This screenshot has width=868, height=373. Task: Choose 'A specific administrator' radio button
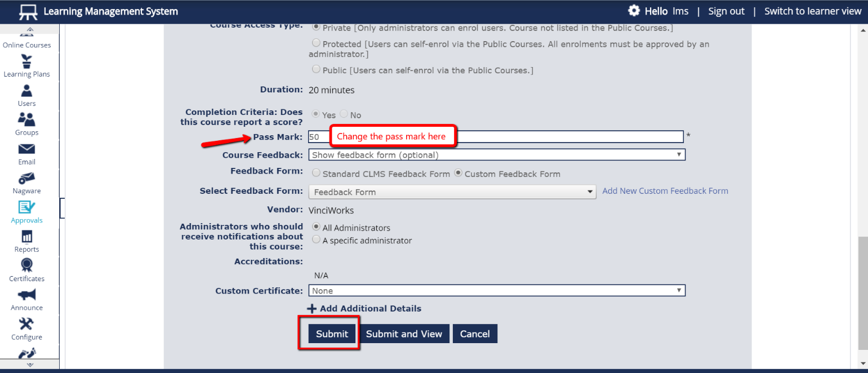[317, 240]
